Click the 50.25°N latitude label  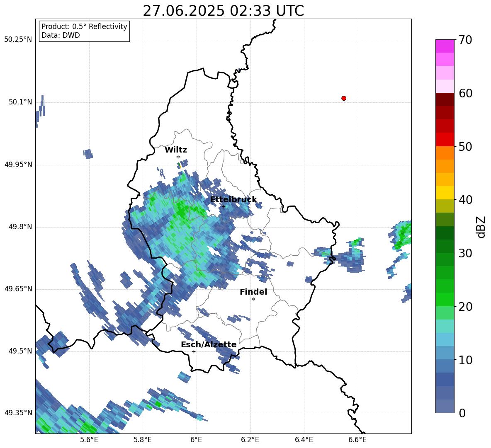click(18, 40)
